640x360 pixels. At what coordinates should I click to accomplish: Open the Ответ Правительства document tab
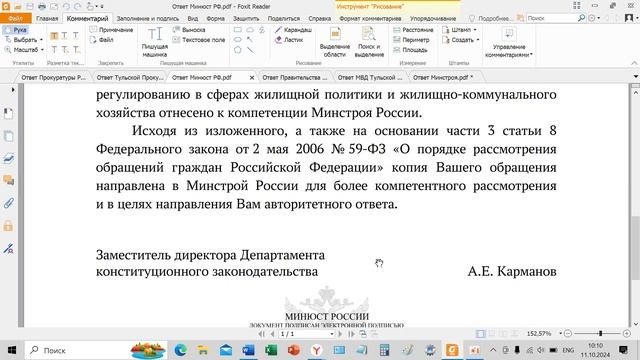[x=294, y=77]
